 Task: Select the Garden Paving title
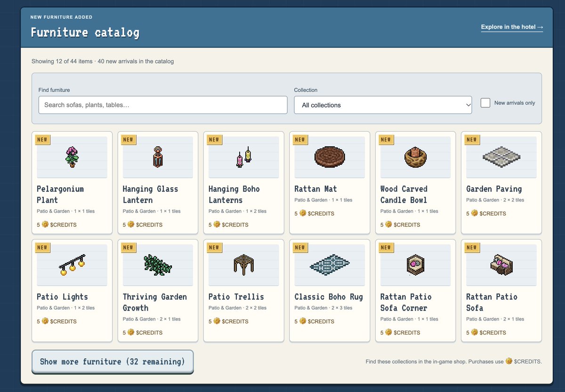494,189
